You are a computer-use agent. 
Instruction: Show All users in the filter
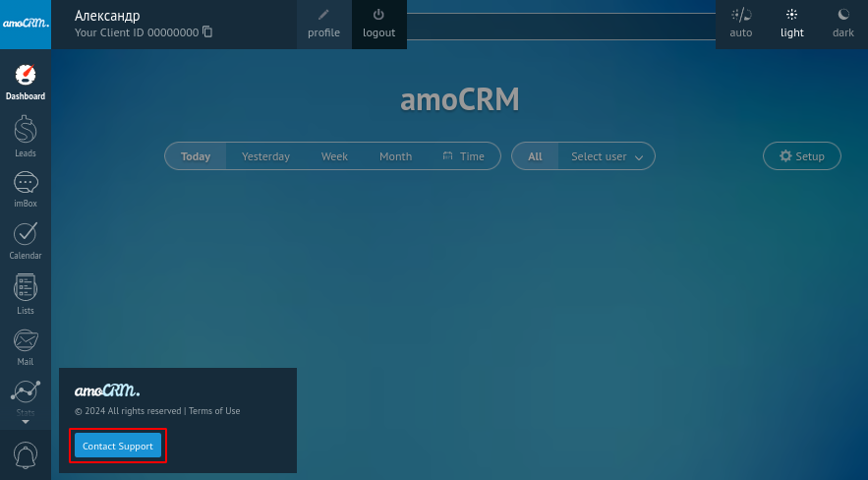[x=535, y=156]
